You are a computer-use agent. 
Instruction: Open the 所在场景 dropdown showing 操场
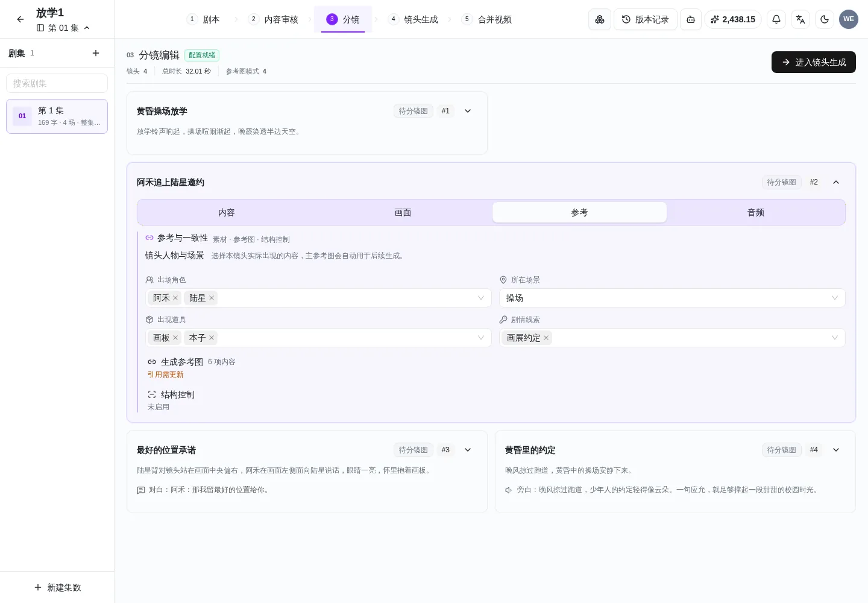pyautogui.click(x=672, y=298)
